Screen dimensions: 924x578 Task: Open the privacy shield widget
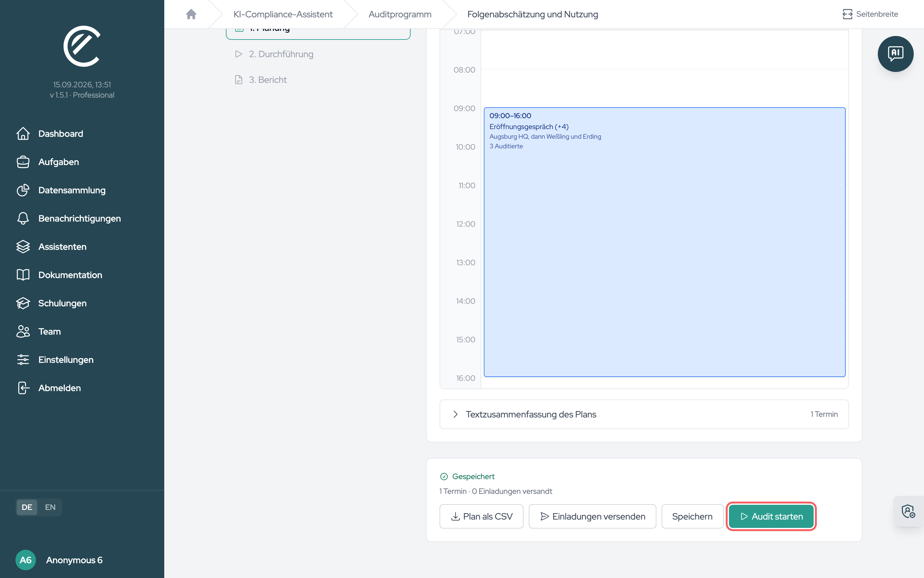[x=908, y=511]
